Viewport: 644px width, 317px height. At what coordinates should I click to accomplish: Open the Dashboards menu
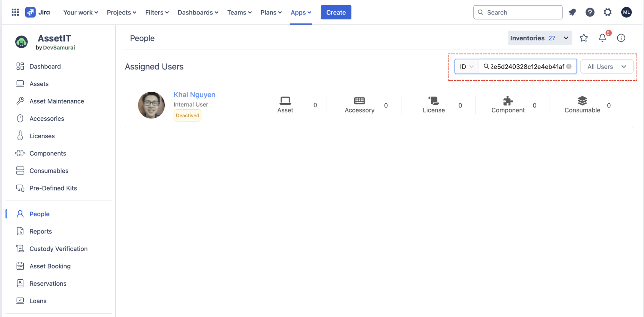pyautogui.click(x=198, y=12)
